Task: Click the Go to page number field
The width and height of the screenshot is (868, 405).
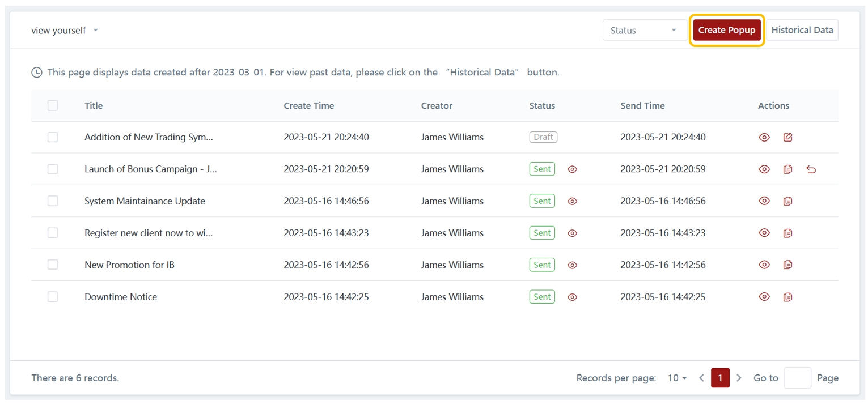Action: pos(797,378)
